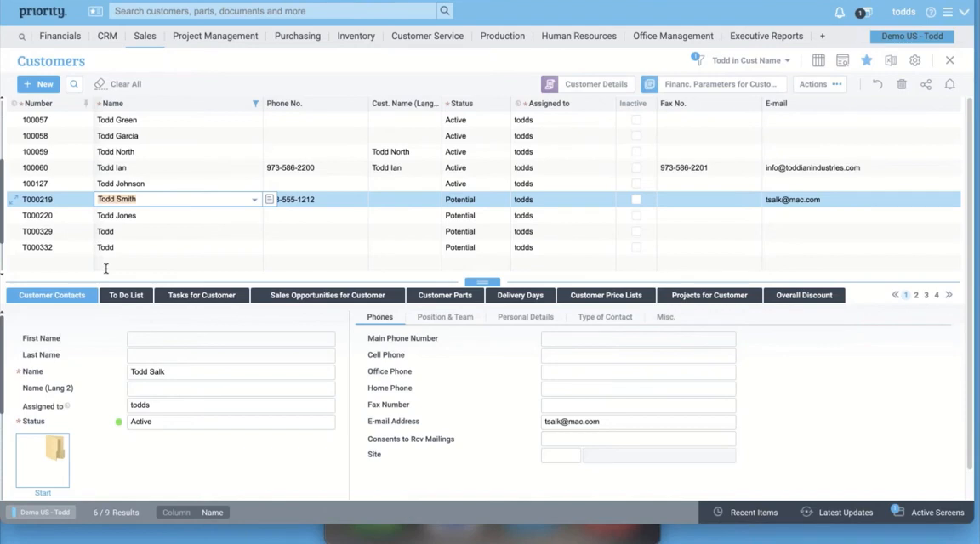This screenshot has width=980, height=544.
Task: Go to next sub-form tabs page arrow
Action: point(949,295)
